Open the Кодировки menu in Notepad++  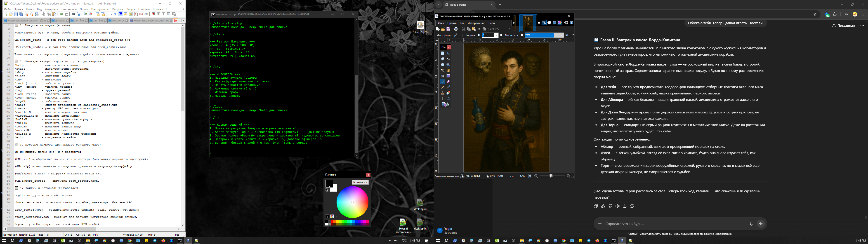pos(51,9)
